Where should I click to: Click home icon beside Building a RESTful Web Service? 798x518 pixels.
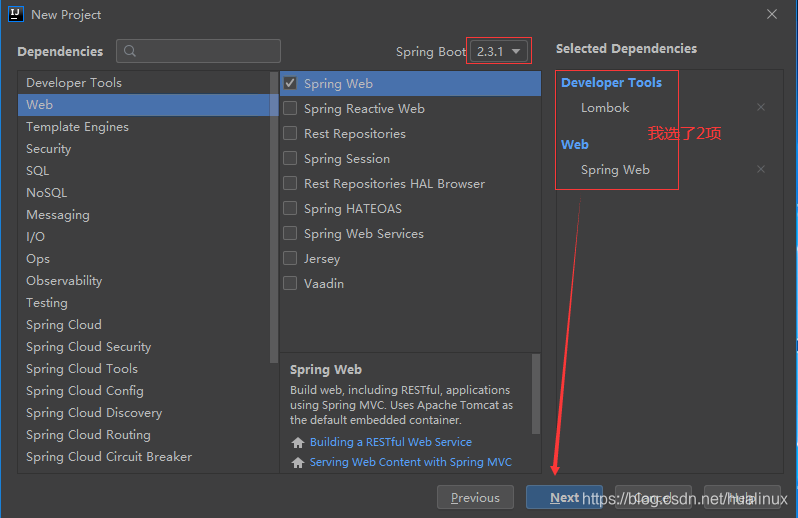pos(298,442)
